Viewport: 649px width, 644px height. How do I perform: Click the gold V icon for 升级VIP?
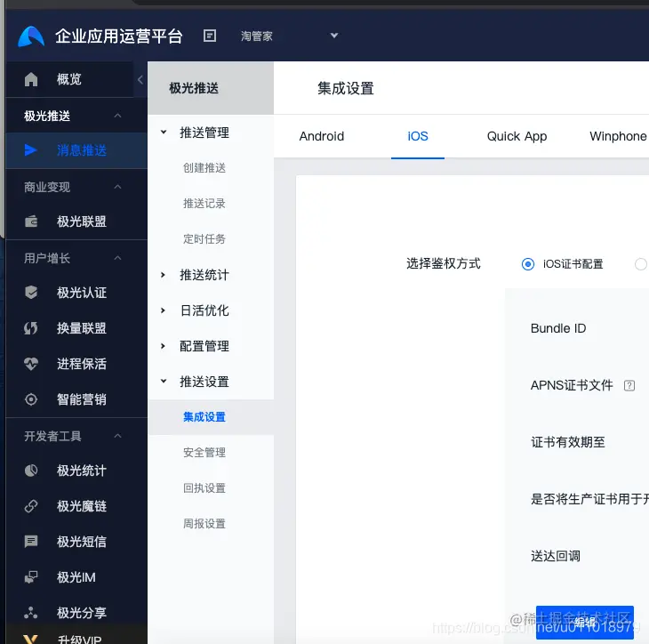coord(31,639)
